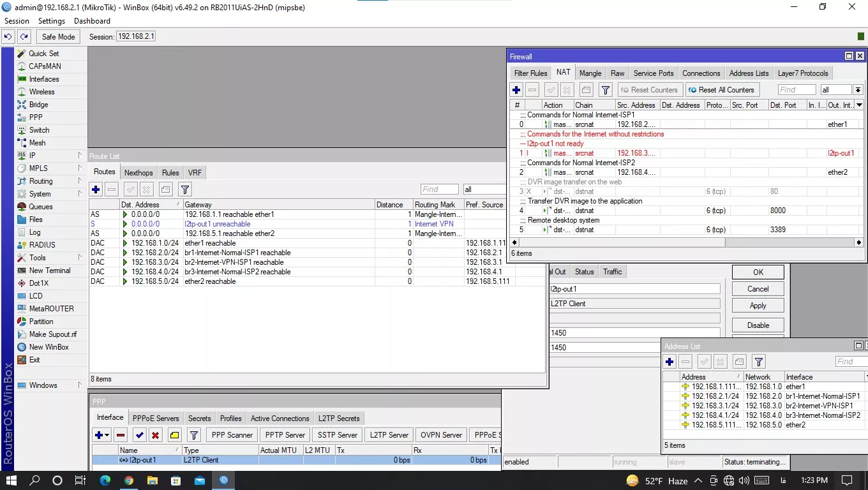Open LCD sidebar item
This screenshot has width=868, height=490.
36,296
